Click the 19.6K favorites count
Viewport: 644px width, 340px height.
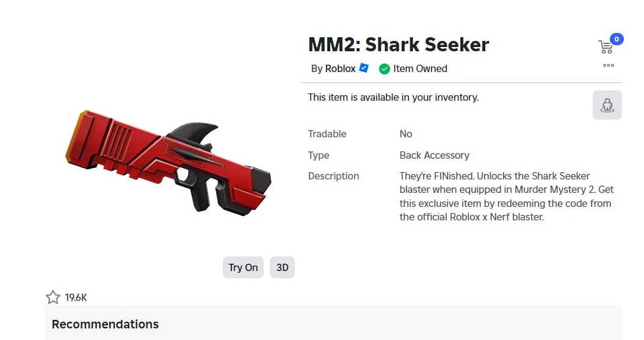(x=76, y=298)
